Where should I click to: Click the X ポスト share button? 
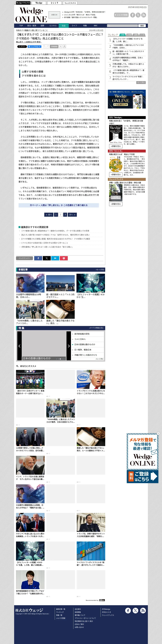[22, 46]
